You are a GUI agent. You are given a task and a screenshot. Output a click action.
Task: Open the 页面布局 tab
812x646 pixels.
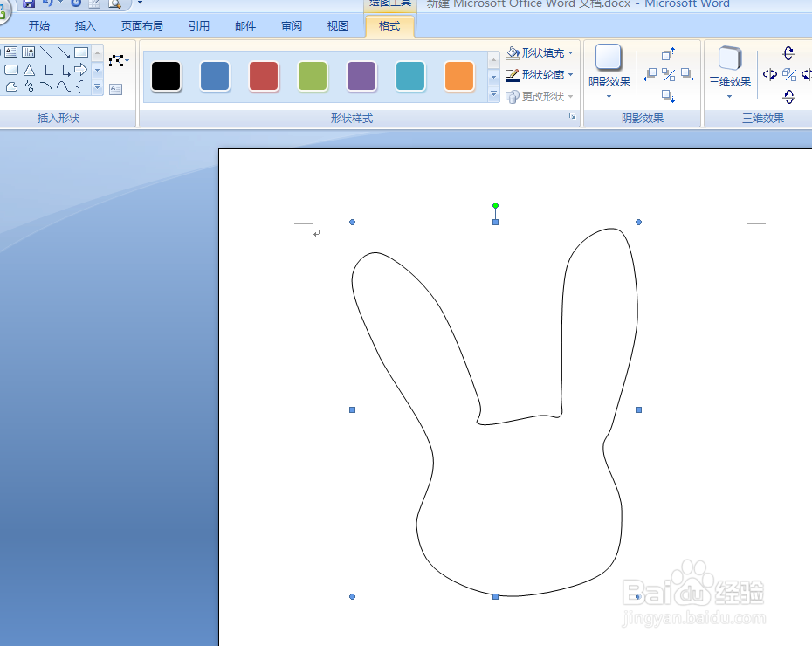click(x=142, y=26)
